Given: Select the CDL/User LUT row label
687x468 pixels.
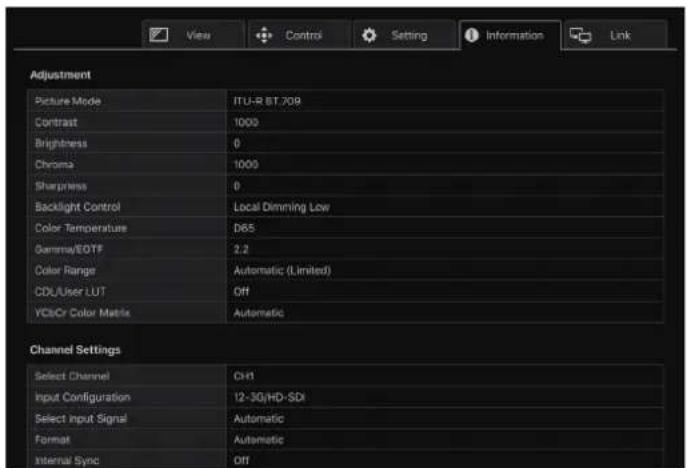Looking at the screenshot, I should (70, 291).
